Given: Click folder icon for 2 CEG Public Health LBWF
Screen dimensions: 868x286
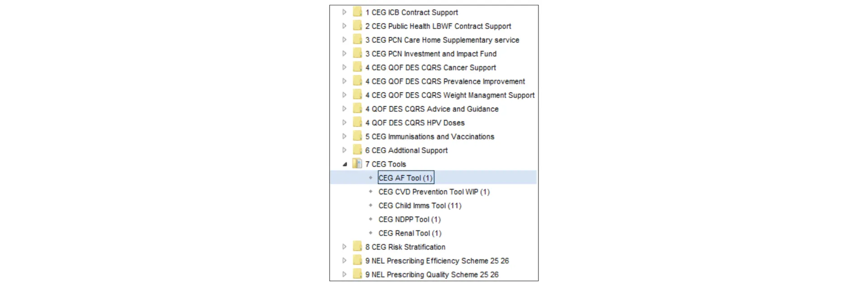Looking at the screenshot, I should (357, 26).
